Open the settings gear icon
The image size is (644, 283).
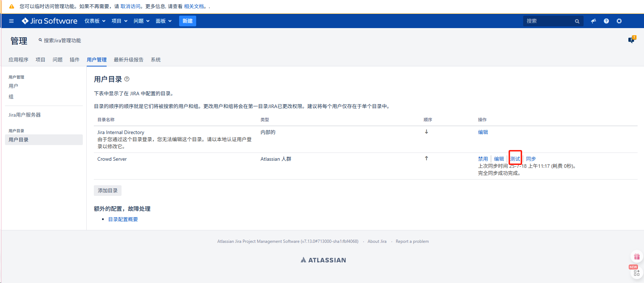[x=619, y=21]
